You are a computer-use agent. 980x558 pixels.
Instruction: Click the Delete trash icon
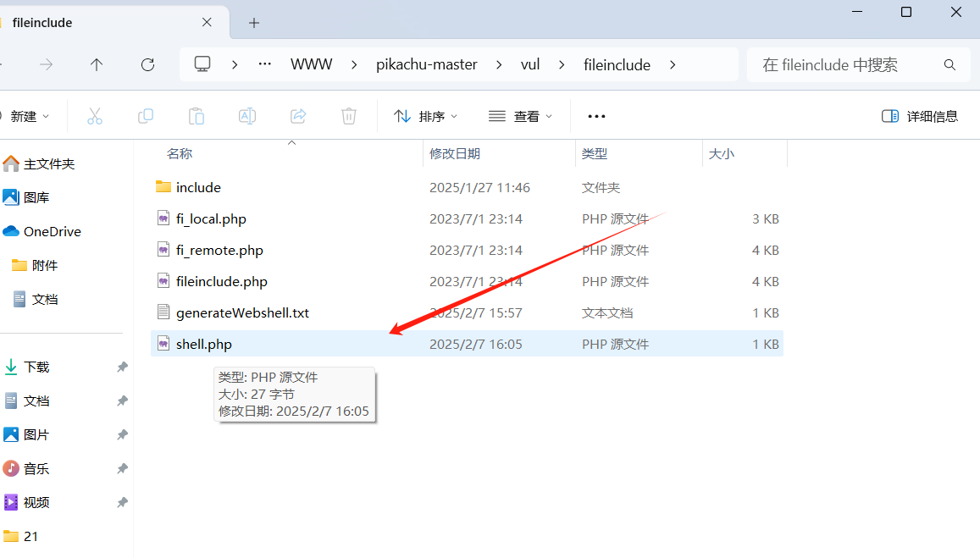(x=349, y=116)
